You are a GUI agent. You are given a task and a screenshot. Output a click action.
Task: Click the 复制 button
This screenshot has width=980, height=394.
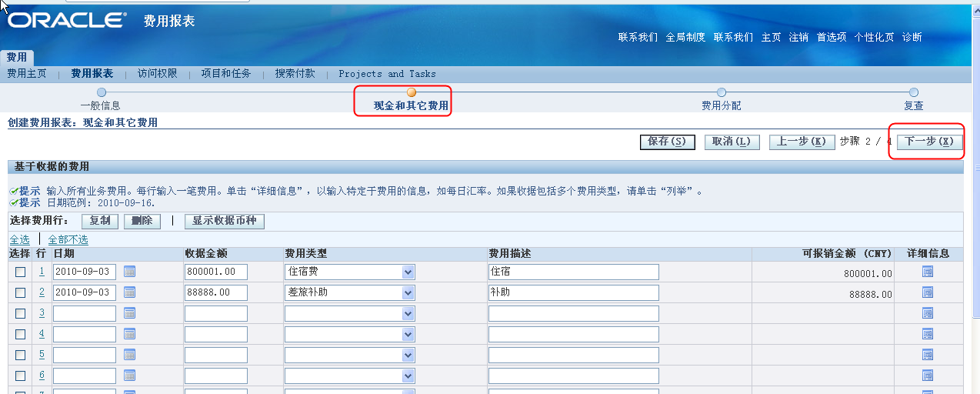[x=99, y=221]
